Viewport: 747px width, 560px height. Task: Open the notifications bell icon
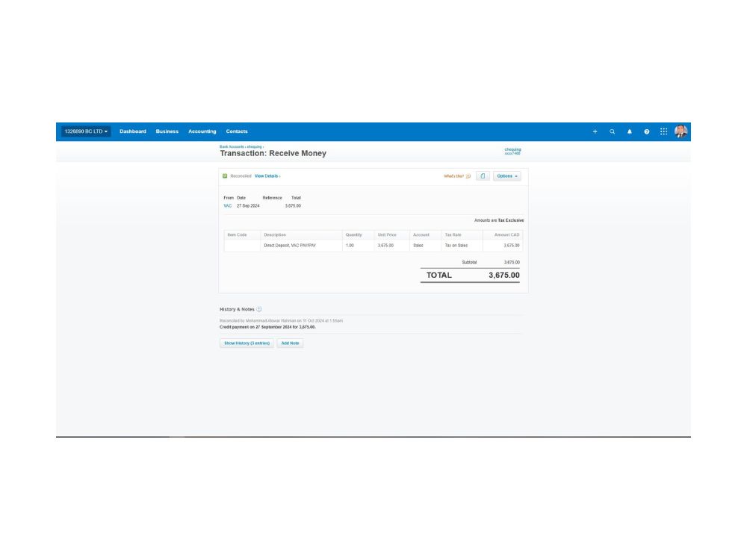[x=629, y=131]
